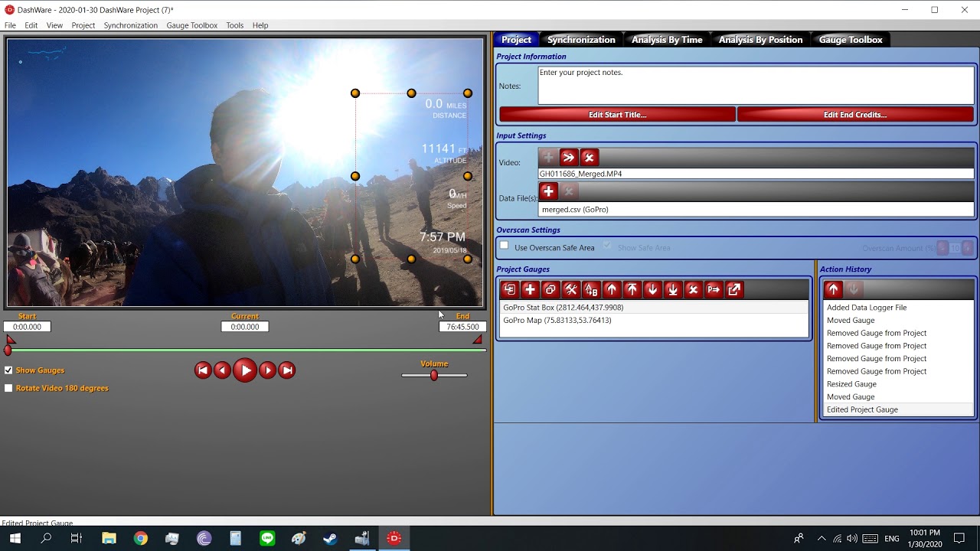Open Google Chrome from the taskbar
Image resolution: width=980 pixels, height=551 pixels.
[x=141, y=538]
